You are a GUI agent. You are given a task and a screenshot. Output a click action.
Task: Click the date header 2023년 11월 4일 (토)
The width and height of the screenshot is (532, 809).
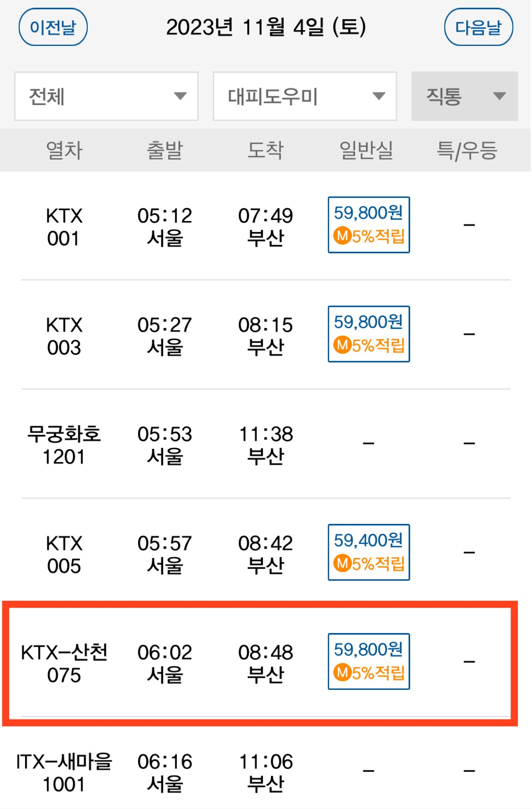[x=266, y=28]
